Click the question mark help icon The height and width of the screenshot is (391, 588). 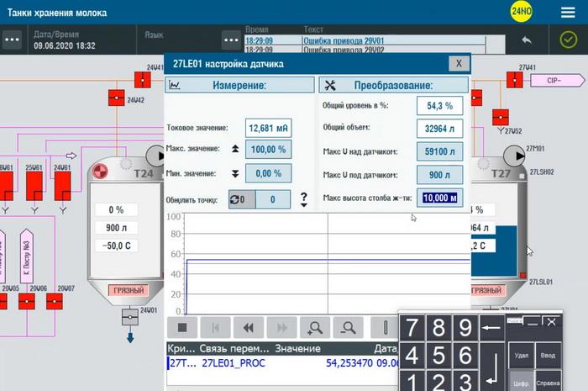303,198
